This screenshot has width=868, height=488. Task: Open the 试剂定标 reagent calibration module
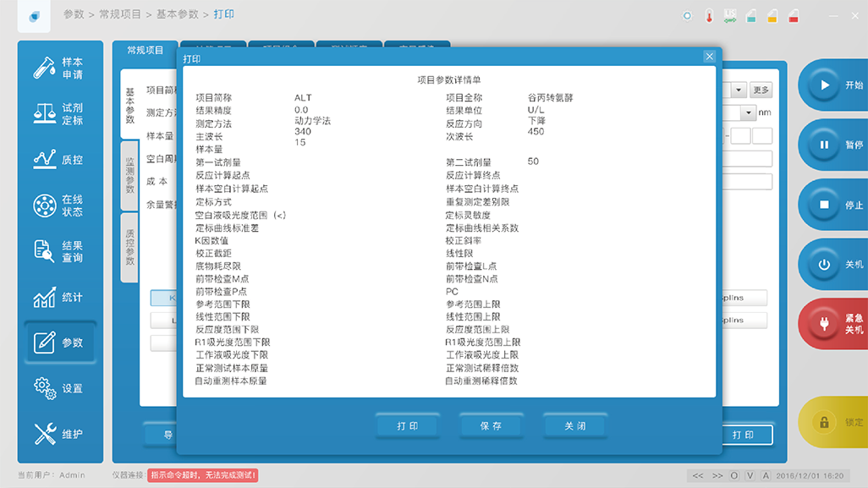pyautogui.click(x=58, y=114)
